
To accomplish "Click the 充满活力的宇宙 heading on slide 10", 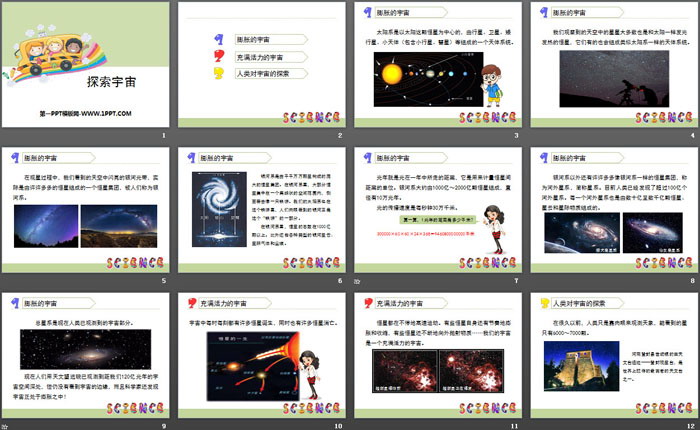I will pyautogui.click(x=223, y=304).
